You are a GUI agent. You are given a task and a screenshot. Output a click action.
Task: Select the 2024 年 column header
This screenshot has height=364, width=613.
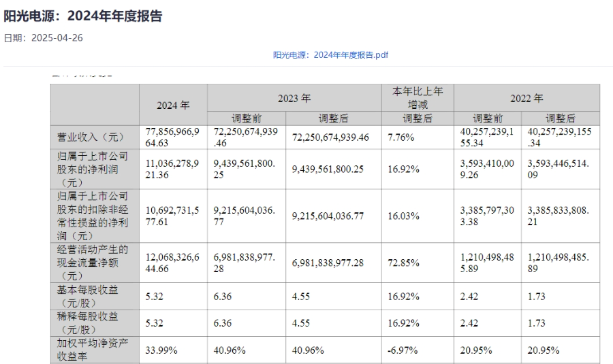[x=173, y=105]
